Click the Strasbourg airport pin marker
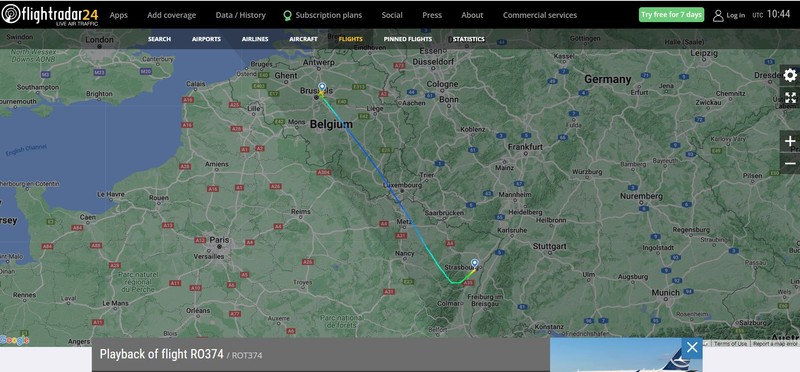The width and height of the screenshot is (800, 372). click(x=475, y=263)
